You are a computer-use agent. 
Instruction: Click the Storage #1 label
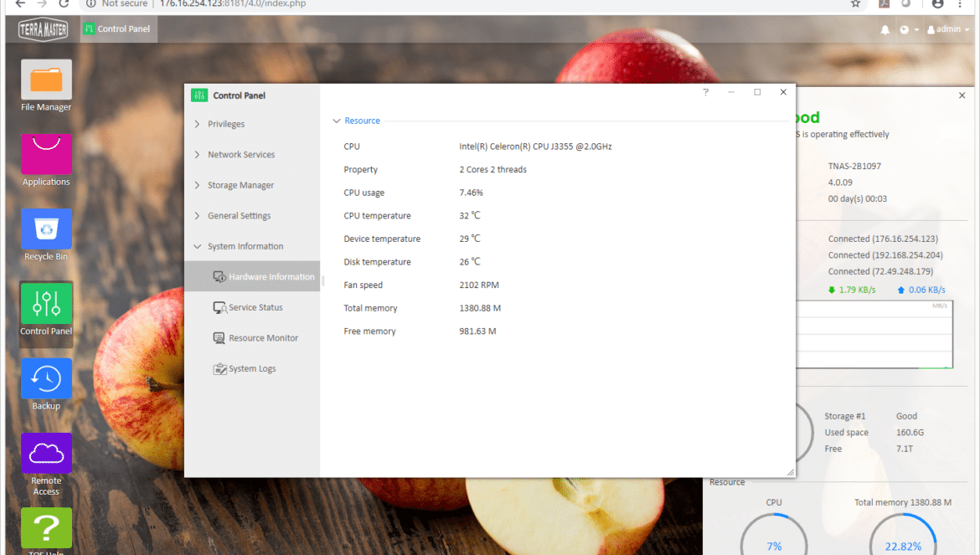point(845,416)
